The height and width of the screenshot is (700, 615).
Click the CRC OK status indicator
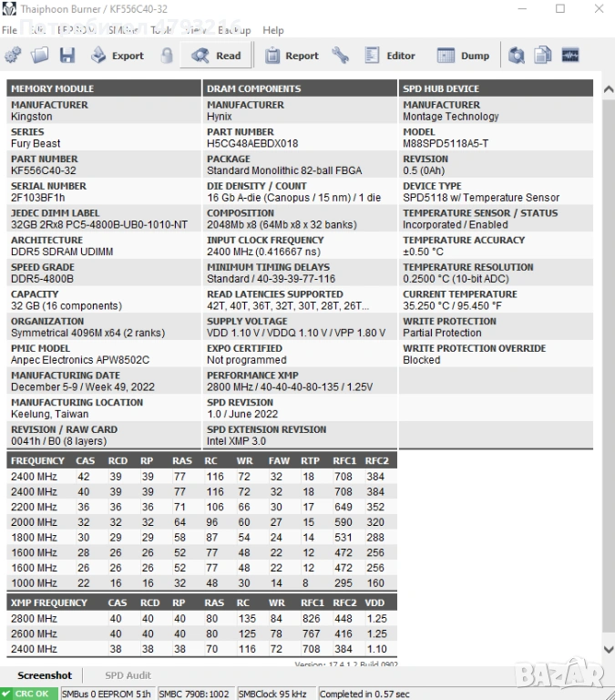pos(29,694)
